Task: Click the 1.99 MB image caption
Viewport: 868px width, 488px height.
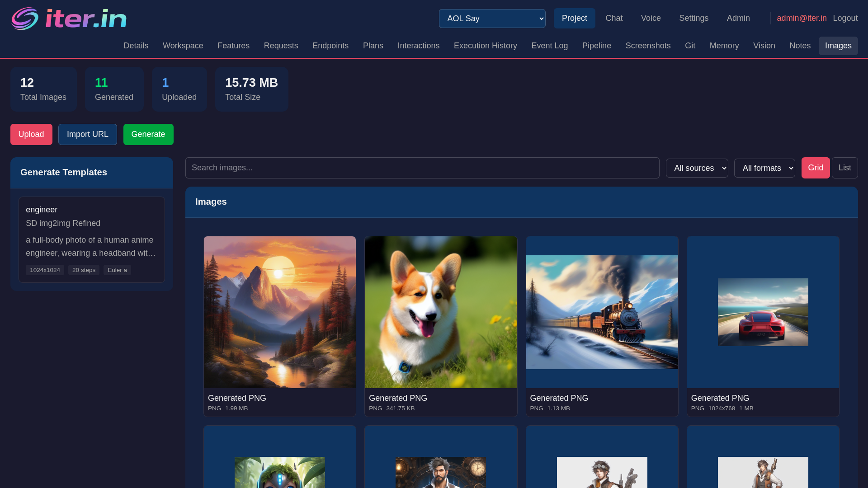Action: tap(236, 408)
